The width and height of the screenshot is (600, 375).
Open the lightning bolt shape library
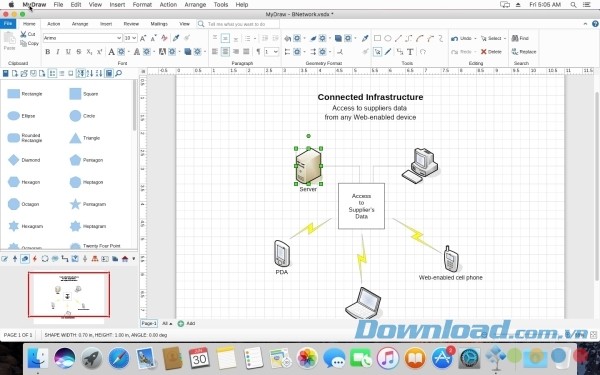pos(35,259)
